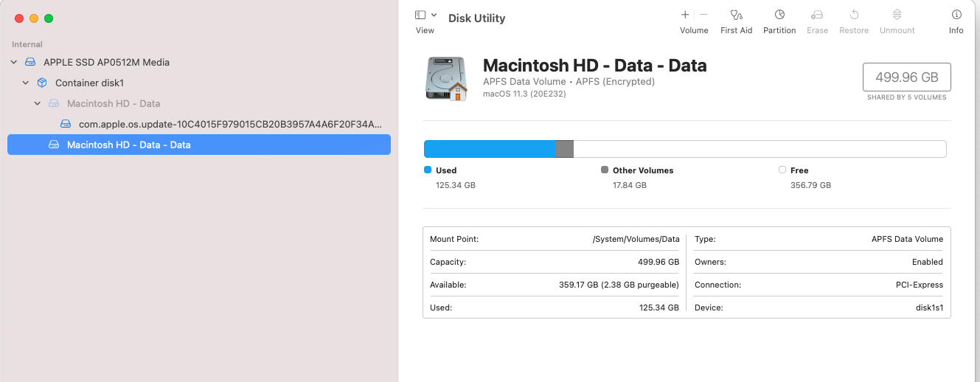Open the Partition tool

pos(779,15)
